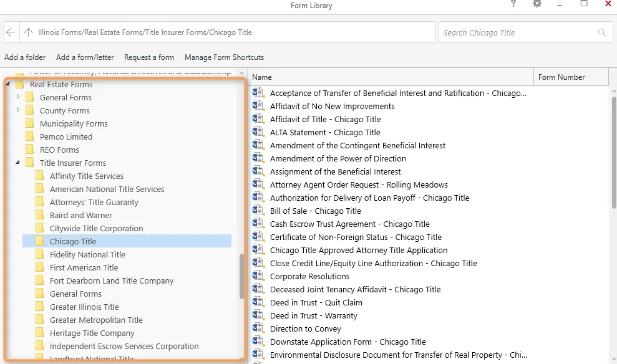Click folder icon next to Fidelity National Title
This screenshot has width=617, height=364.
coord(39,254)
